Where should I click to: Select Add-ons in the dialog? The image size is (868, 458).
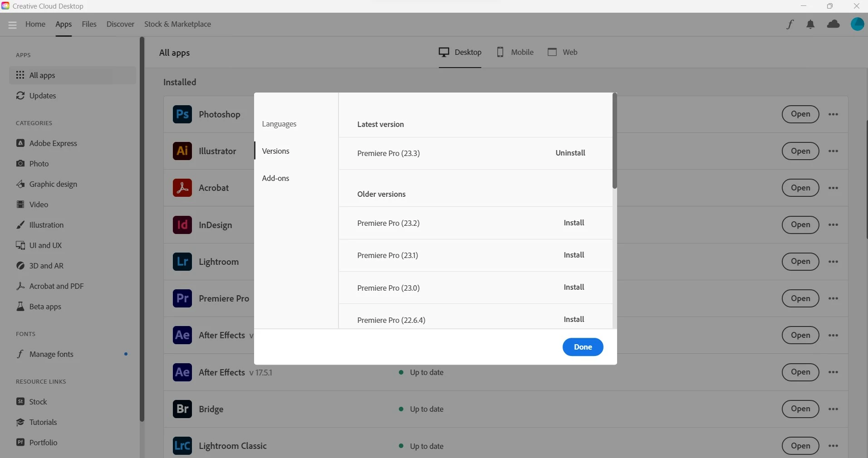pos(275,178)
